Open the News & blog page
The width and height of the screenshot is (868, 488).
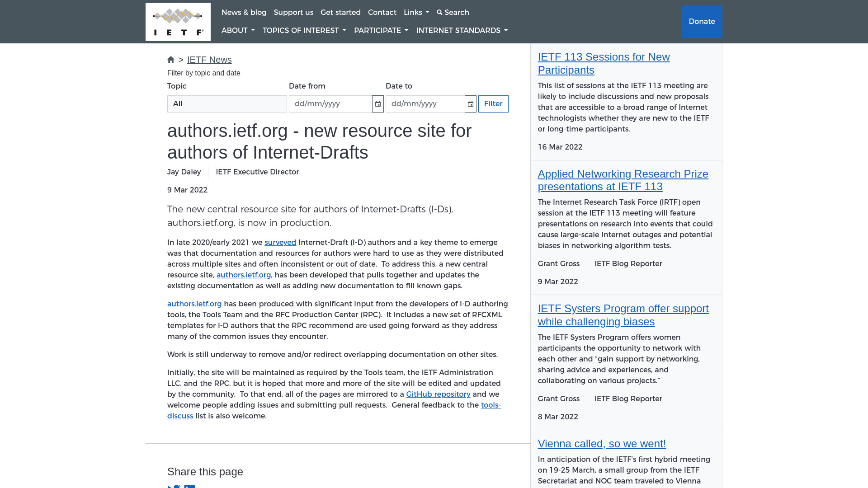(x=244, y=12)
